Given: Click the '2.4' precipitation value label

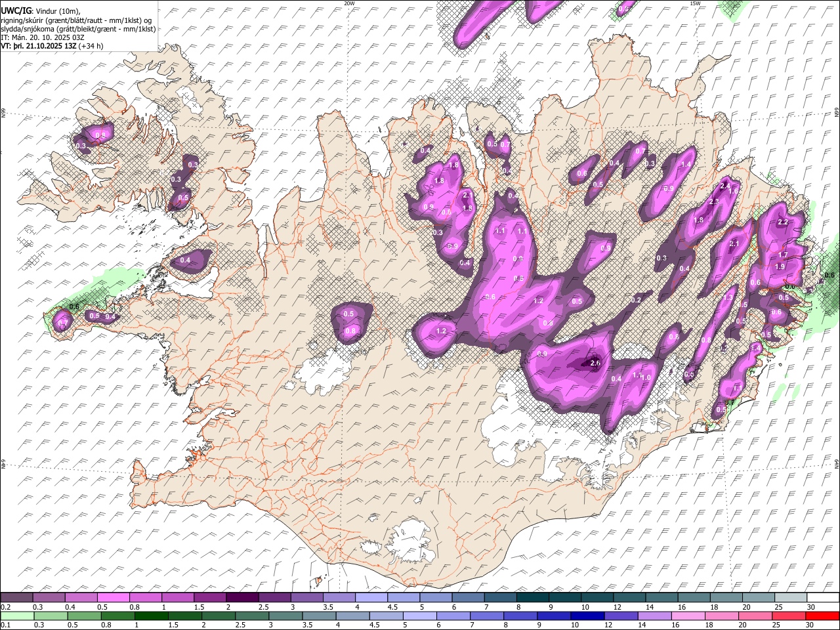Looking at the screenshot, I should [x=725, y=186].
